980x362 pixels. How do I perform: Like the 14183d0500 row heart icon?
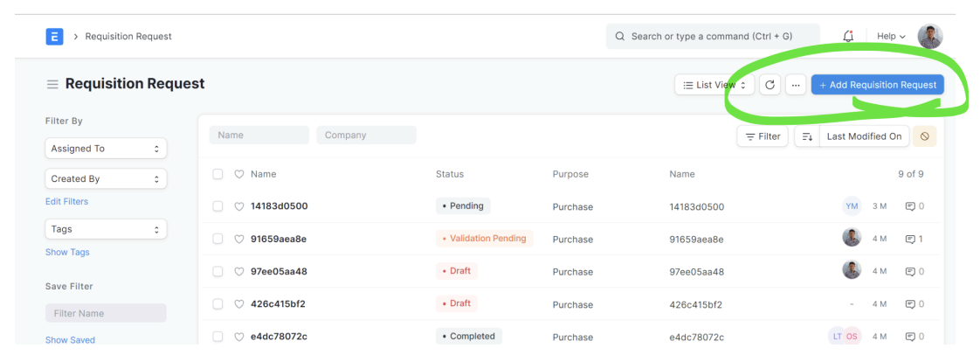(x=239, y=207)
